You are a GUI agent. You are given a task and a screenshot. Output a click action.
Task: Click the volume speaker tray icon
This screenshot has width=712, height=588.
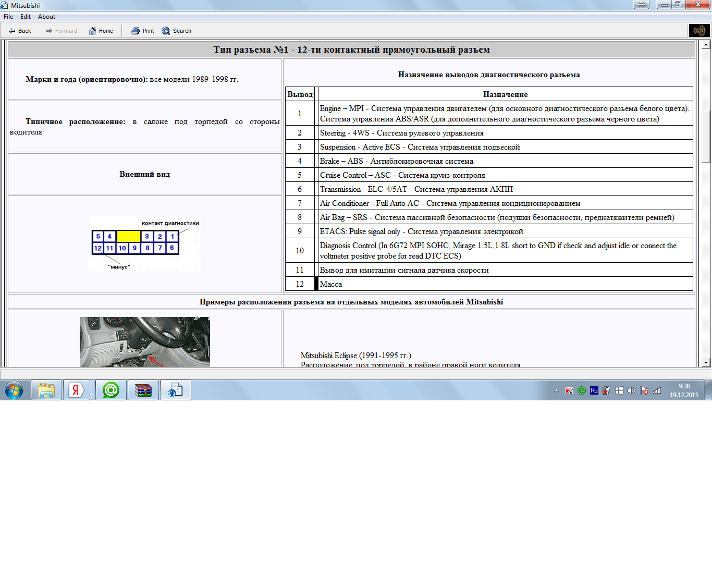click(631, 390)
